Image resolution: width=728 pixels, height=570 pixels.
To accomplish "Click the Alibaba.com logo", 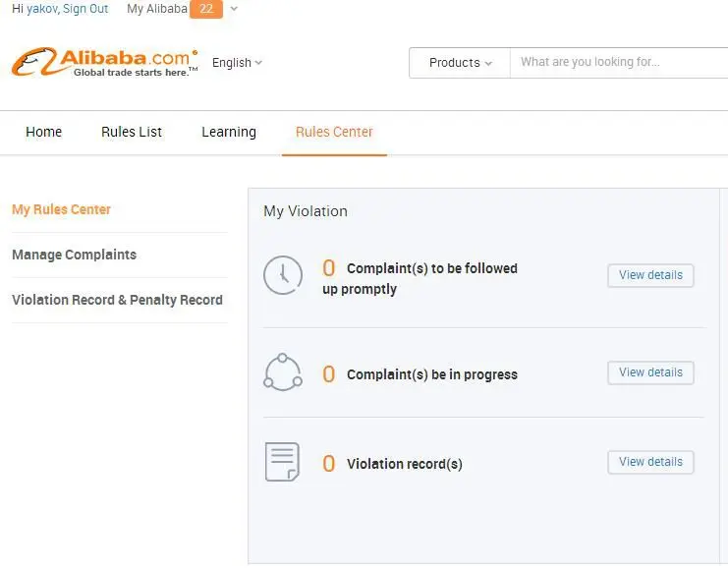I will pyautogui.click(x=104, y=63).
